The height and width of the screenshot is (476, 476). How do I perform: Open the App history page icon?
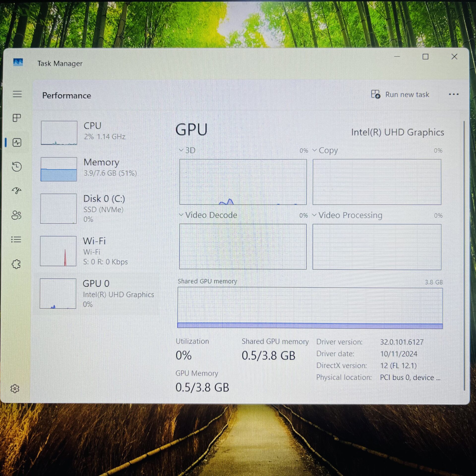17,166
